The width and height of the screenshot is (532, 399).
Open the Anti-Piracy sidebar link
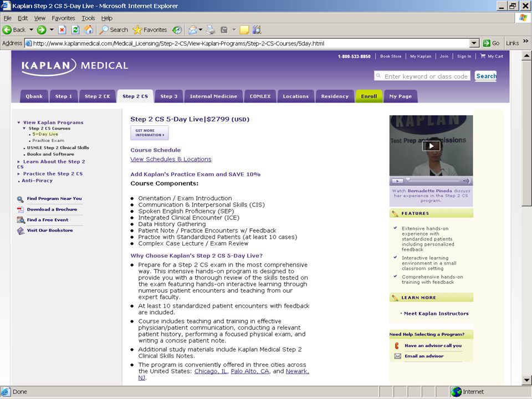37,181
